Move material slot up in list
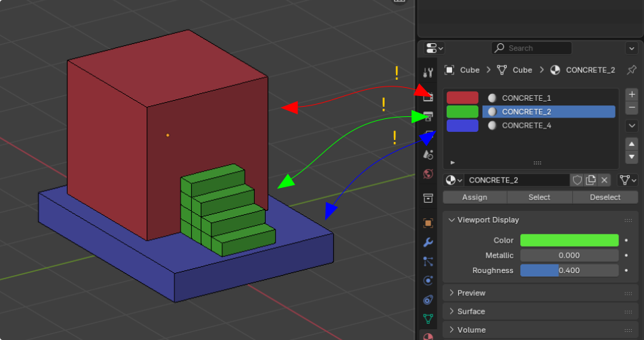The height and width of the screenshot is (340, 644). coord(632,144)
